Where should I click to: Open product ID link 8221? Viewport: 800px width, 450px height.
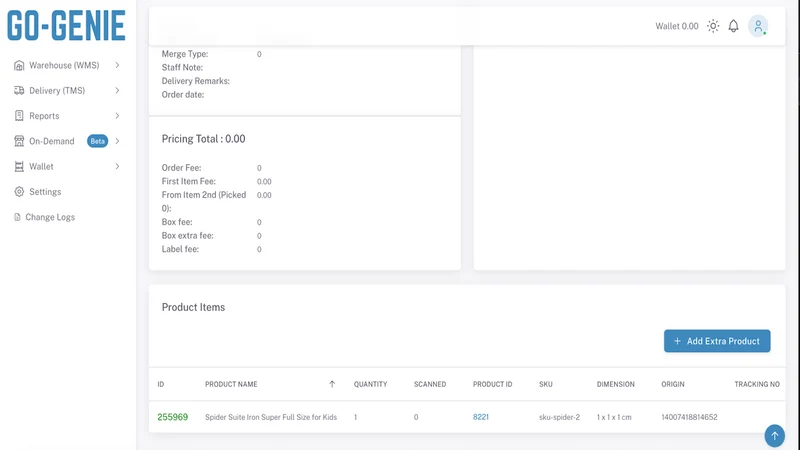click(x=481, y=417)
